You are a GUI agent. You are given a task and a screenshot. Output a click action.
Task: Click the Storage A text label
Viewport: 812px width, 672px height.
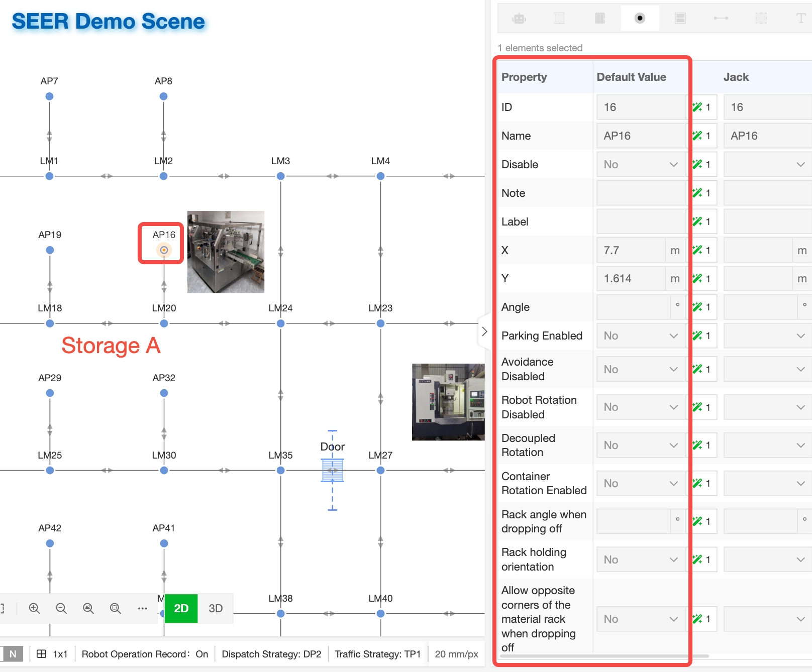coord(111,346)
